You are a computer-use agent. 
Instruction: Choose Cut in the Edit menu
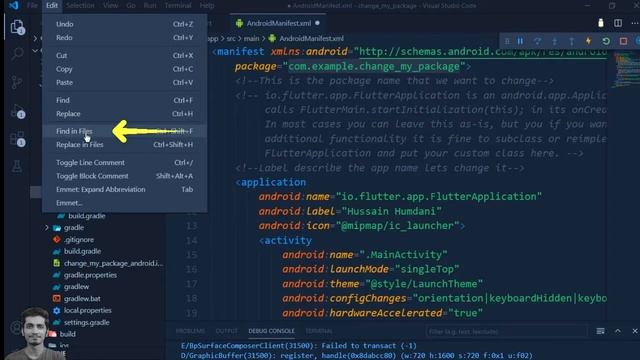coord(124,56)
